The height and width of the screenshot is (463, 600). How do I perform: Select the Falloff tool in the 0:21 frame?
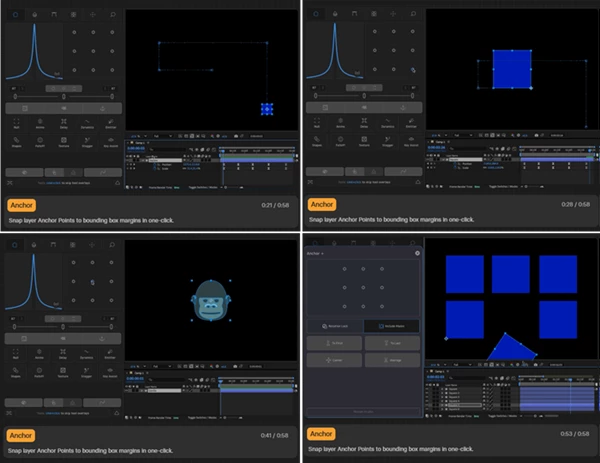[40, 142]
